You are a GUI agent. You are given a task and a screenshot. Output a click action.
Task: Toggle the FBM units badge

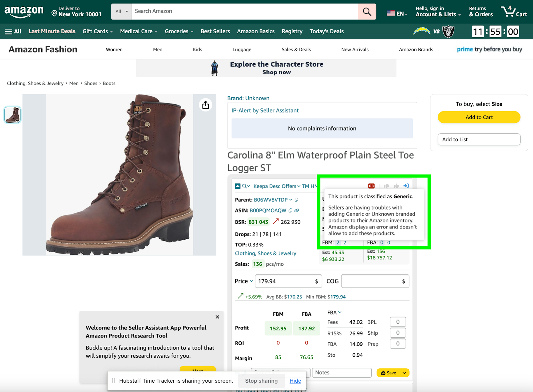338,242
